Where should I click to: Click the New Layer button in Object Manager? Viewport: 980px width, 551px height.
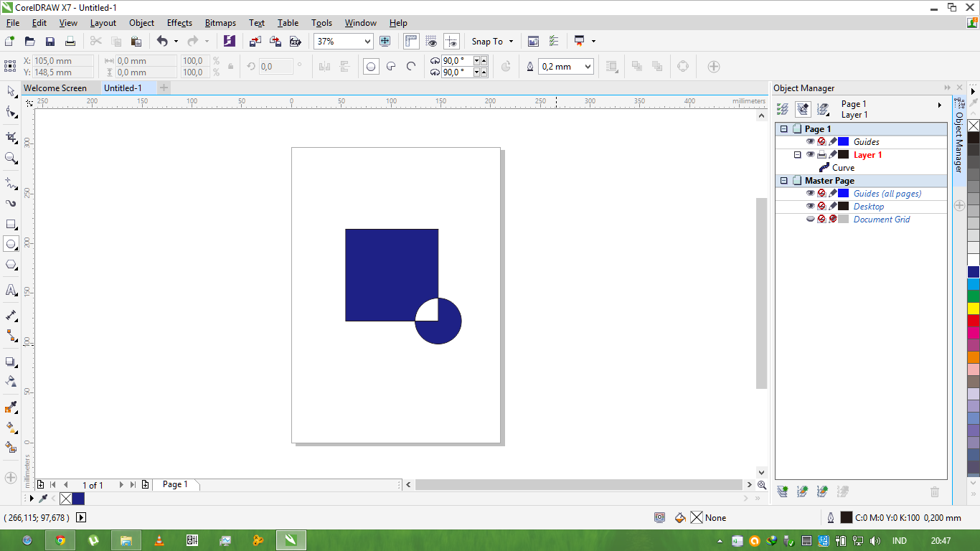click(781, 491)
